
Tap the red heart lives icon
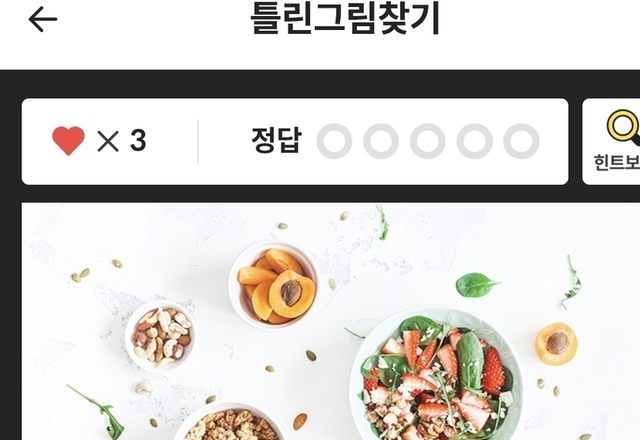tap(69, 141)
